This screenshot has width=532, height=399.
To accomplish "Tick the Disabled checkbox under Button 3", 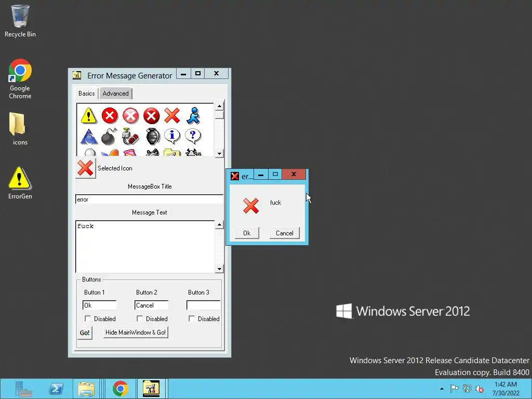I will coord(192,318).
